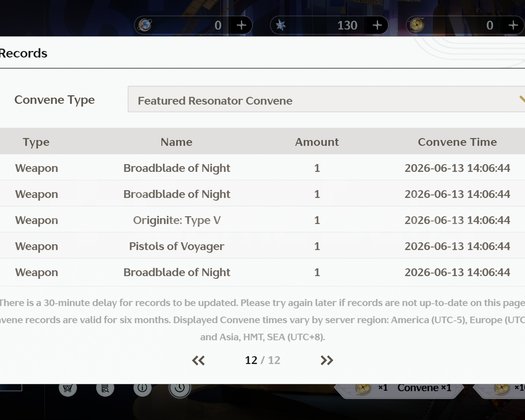
Task: Click the 'and Asia, HMT, SEA (UTC+8)' line
Action: 262,337
